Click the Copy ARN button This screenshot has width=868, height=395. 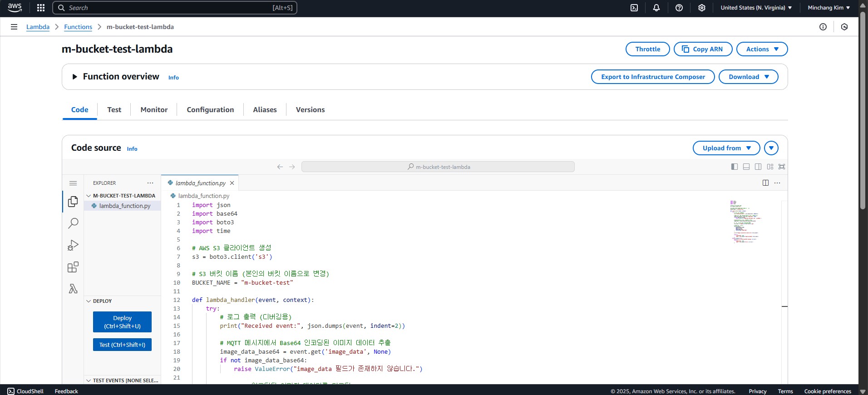click(x=703, y=49)
